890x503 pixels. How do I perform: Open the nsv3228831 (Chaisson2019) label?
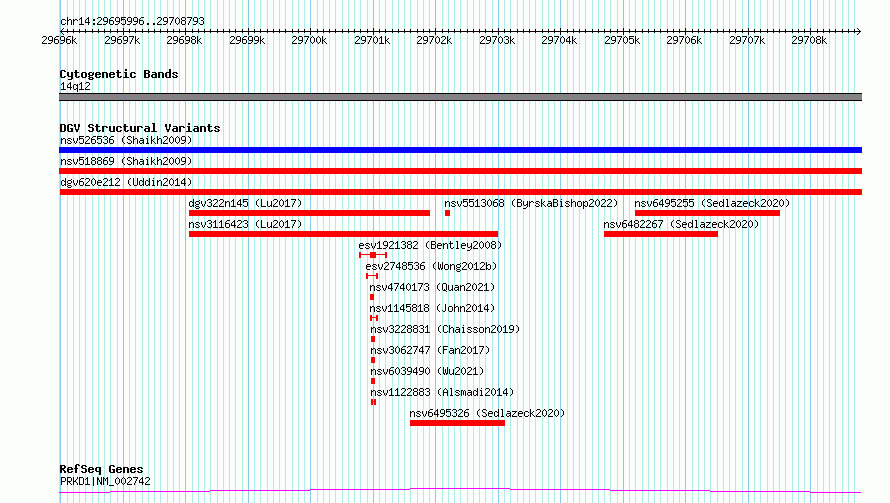point(445,329)
